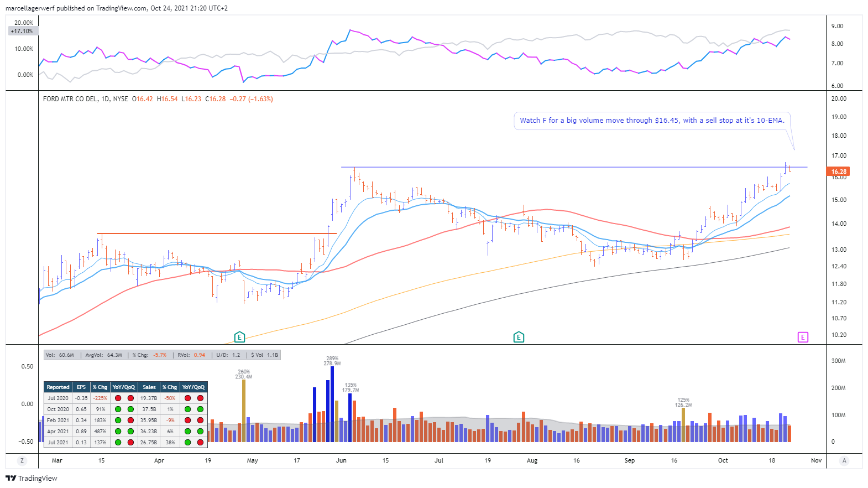Click the Z button left of the time axis

click(22, 460)
